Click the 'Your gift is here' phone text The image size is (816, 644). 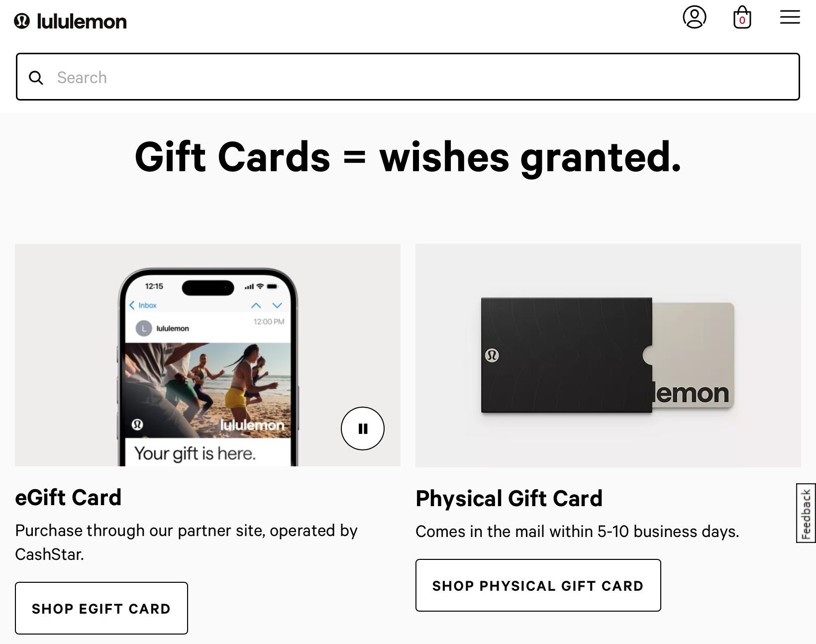click(195, 453)
